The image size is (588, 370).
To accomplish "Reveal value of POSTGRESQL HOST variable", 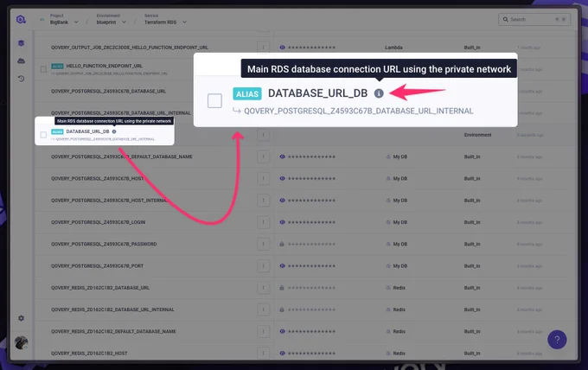I will point(283,178).
